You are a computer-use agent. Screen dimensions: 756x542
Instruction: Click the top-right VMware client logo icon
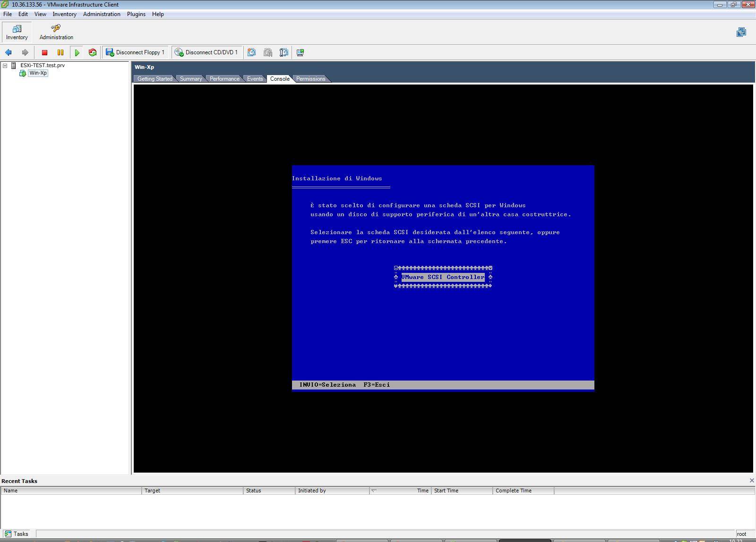pos(741,32)
